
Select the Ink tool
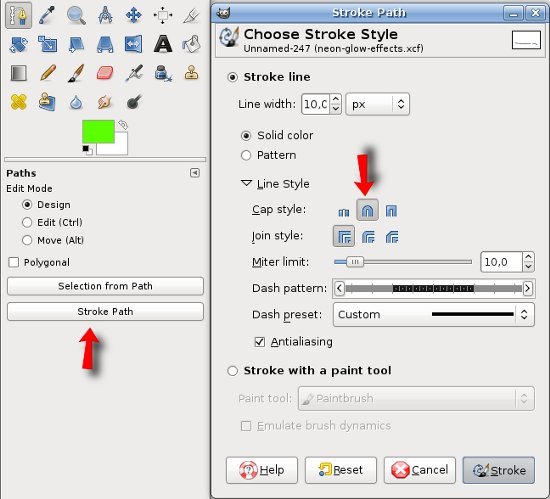[163, 73]
